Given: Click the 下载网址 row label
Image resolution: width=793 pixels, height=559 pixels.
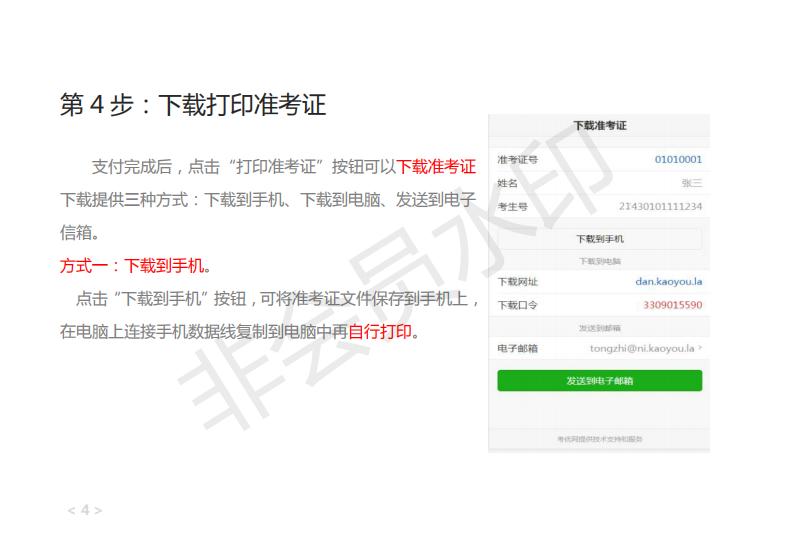Looking at the screenshot, I should coord(517,282).
